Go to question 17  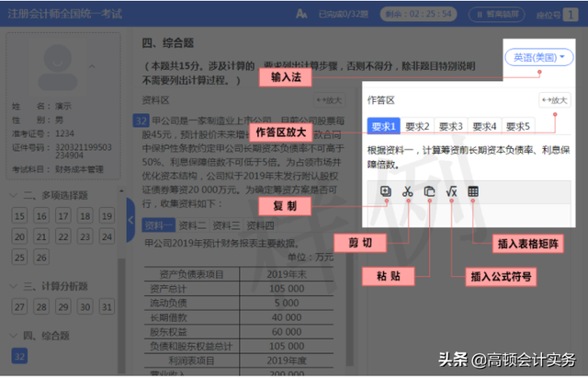pyautogui.click(x=63, y=216)
